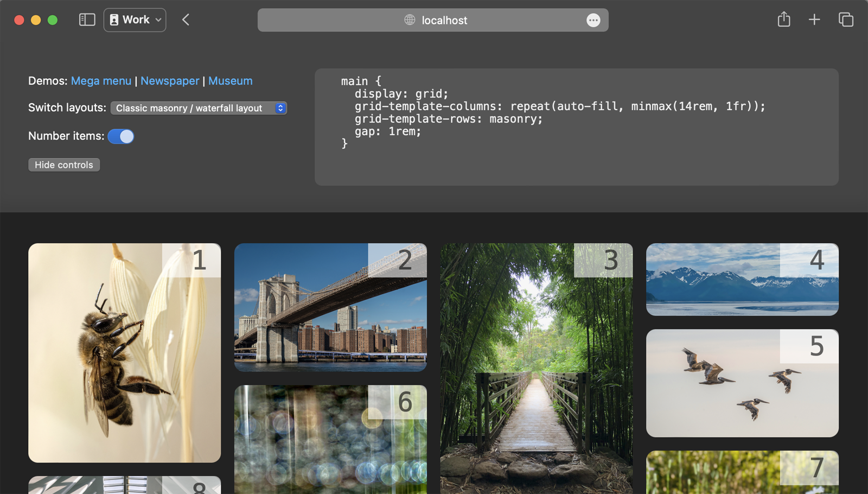868x494 pixels.
Task: Select the bee photo numbered 1
Action: [124, 353]
